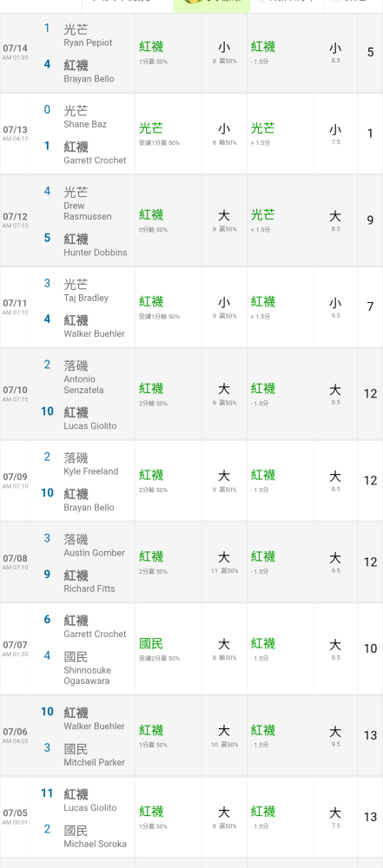Click 紅襪 score 11 on 07/05
The width and height of the screenshot is (383, 868).
click(47, 793)
